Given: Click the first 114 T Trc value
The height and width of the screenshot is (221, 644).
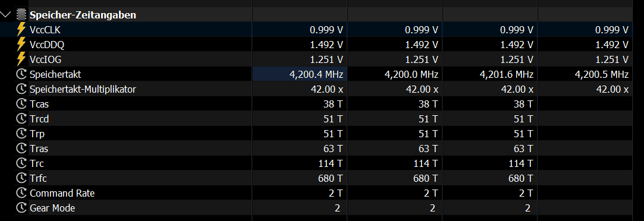Looking at the screenshot, I should (331, 163).
